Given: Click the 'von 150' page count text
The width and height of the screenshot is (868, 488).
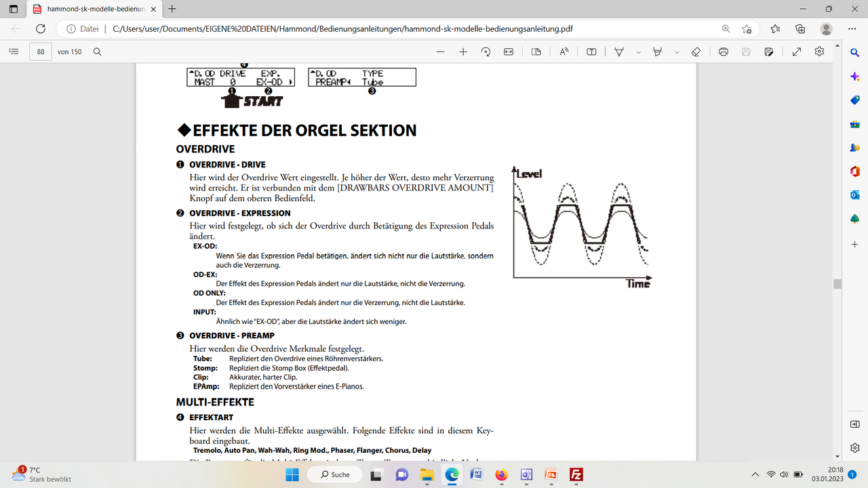Looking at the screenshot, I should pyautogui.click(x=70, y=52).
